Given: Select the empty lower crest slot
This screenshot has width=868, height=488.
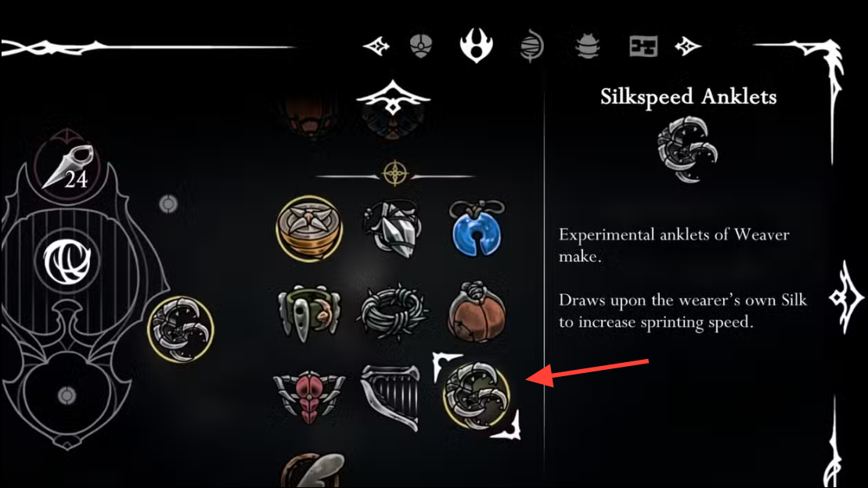Looking at the screenshot, I should pos(67,395).
